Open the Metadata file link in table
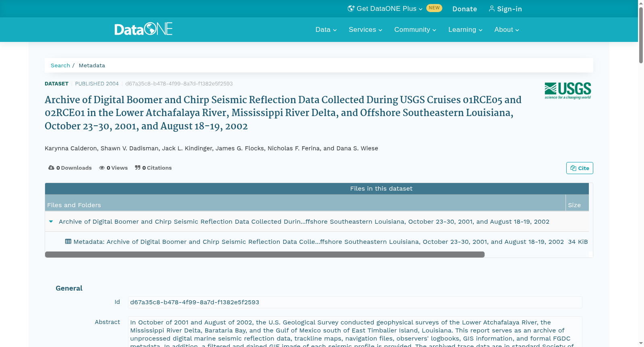Viewport: 644px width, 347px height. tap(318, 242)
